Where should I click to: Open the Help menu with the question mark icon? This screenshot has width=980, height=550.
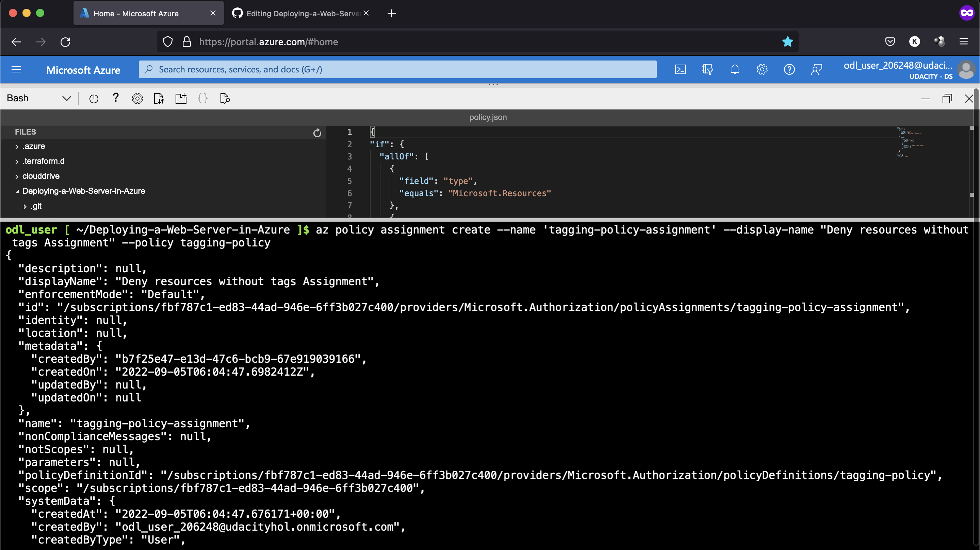click(789, 69)
